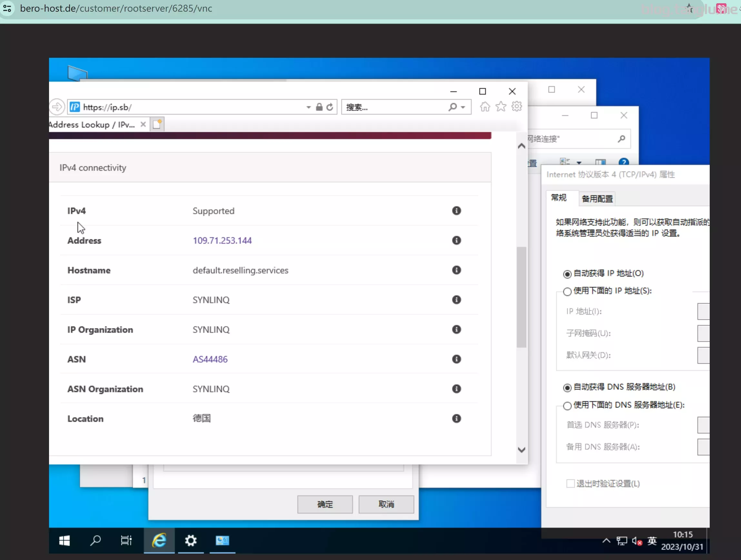This screenshot has height=560, width=741.
Task: Expand the view options dropdown in Explorer
Action: 579,163
